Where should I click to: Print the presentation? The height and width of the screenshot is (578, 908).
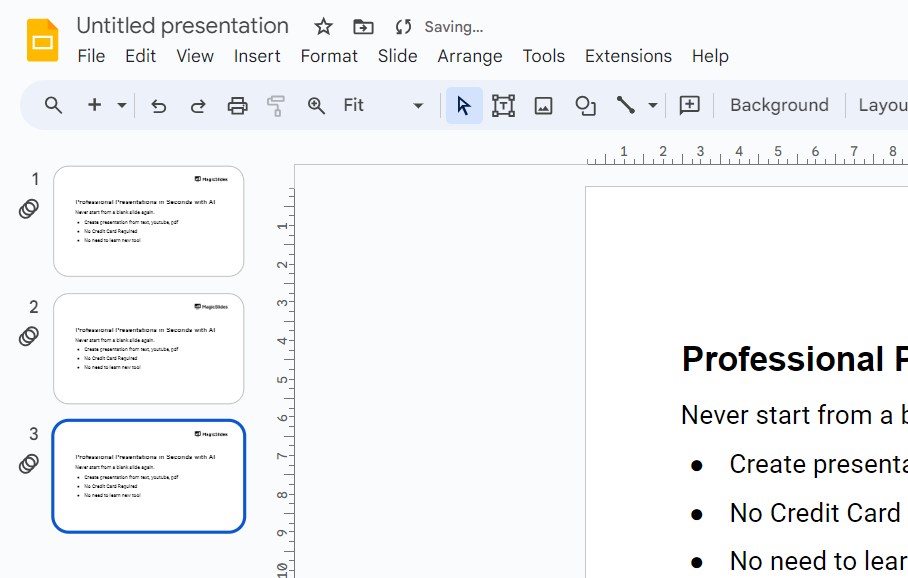pos(237,105)
